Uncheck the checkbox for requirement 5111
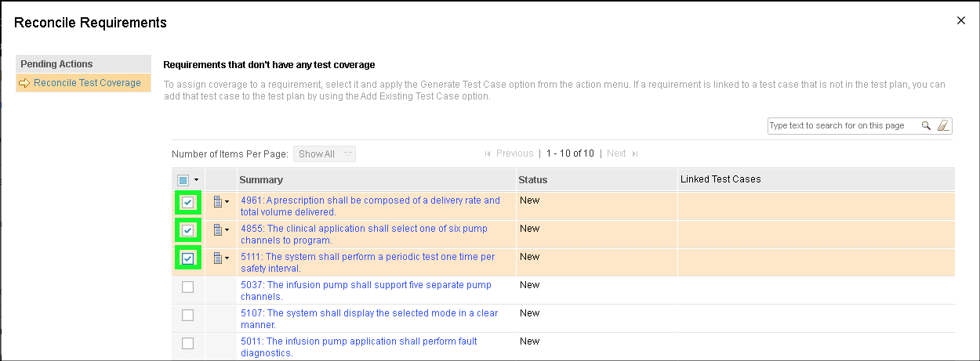 pos(187,258)
